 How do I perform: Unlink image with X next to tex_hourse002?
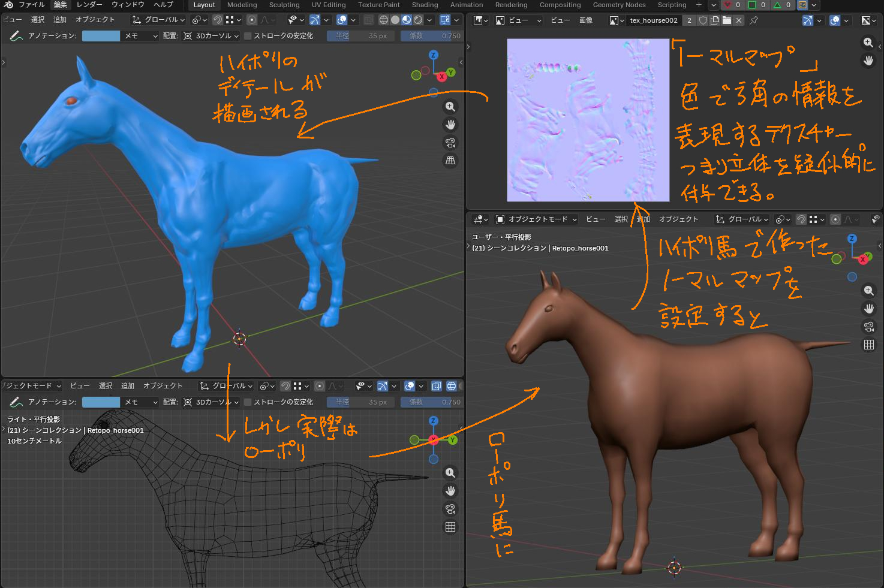(739, 20)
